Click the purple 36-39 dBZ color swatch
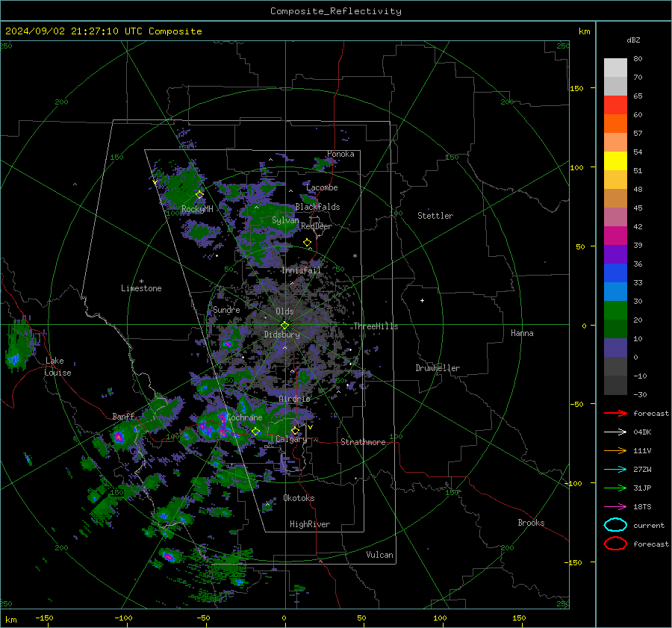 (x=615, y=254)
